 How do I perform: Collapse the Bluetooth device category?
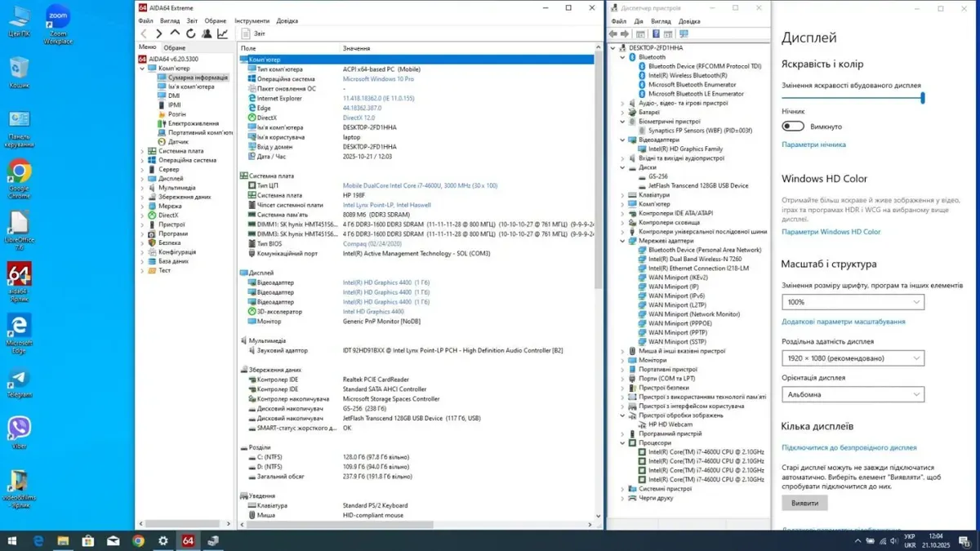click(x=622, y=57)
